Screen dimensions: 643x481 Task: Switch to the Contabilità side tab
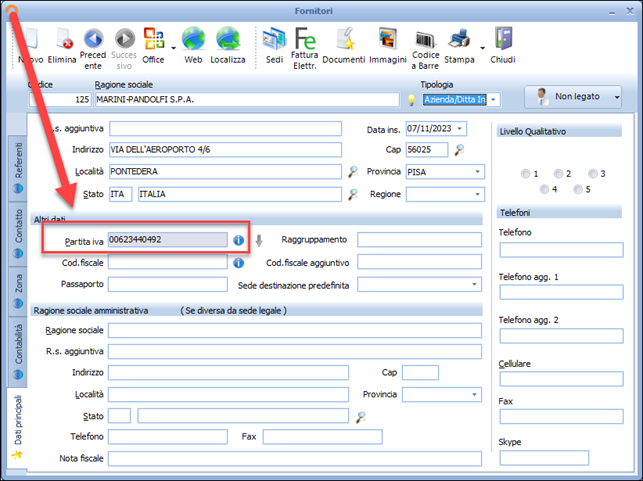pos(18,351)
